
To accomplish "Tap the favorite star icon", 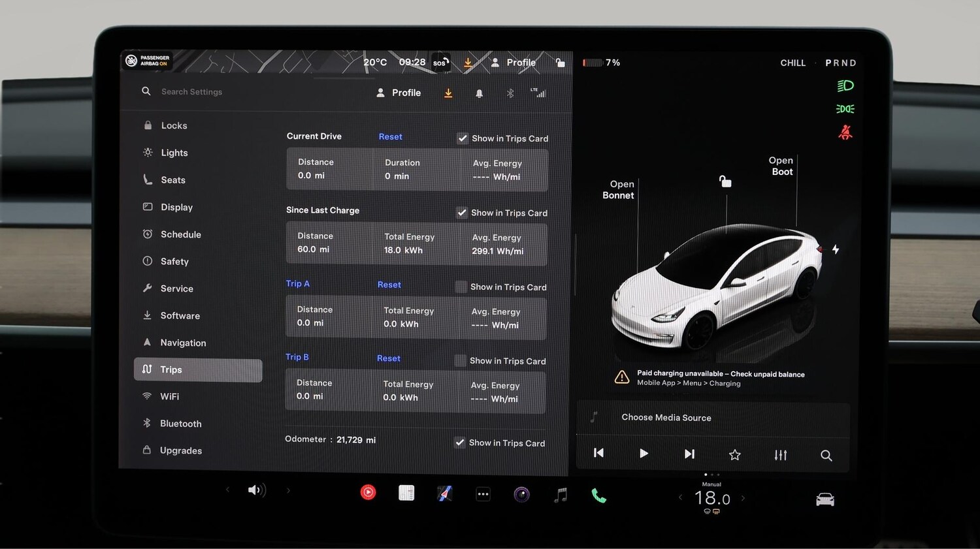I will pos(735,455).
